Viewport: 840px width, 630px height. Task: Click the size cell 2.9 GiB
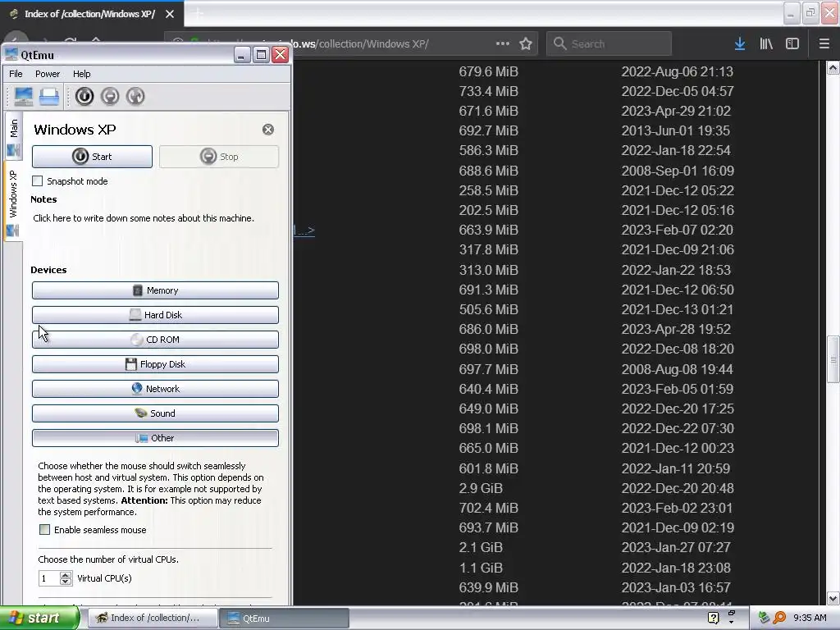coord(481,489)
